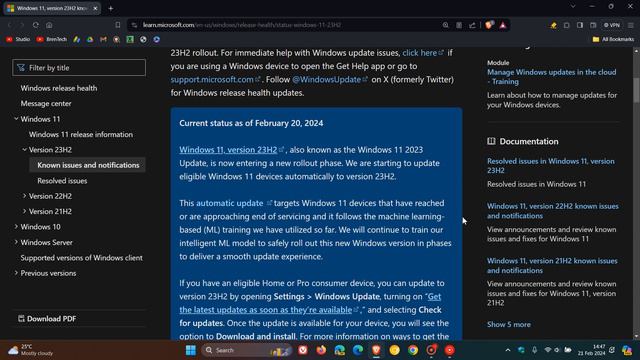Open the Brave Rewards triangle icon

[503, 25]
